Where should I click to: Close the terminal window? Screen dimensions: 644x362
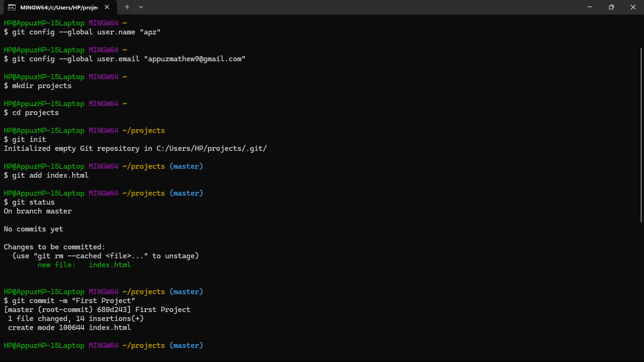(633, 7)
